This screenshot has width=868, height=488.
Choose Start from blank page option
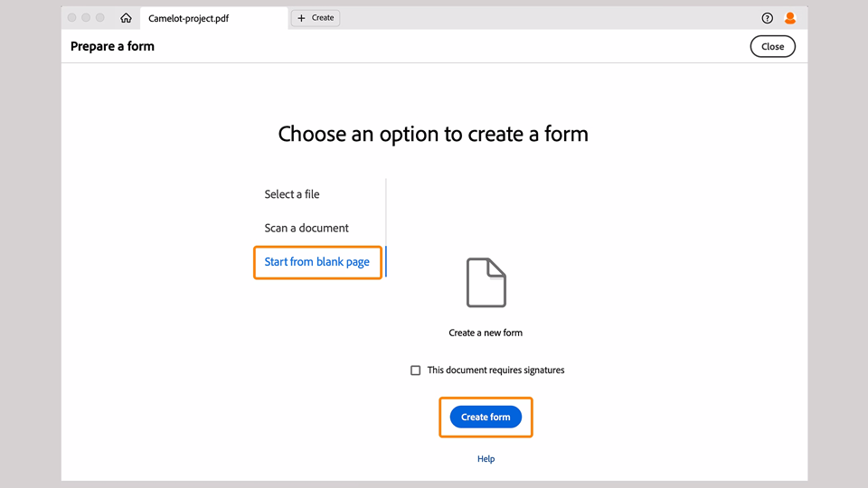(316, 262)
